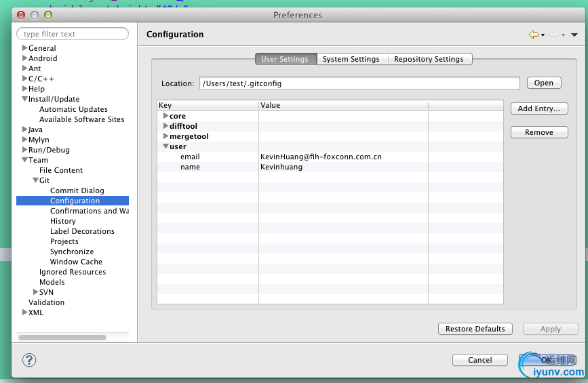Screen dimensions: 588x383
Task: Select Models under Team
Action: [x=52, y=282]
